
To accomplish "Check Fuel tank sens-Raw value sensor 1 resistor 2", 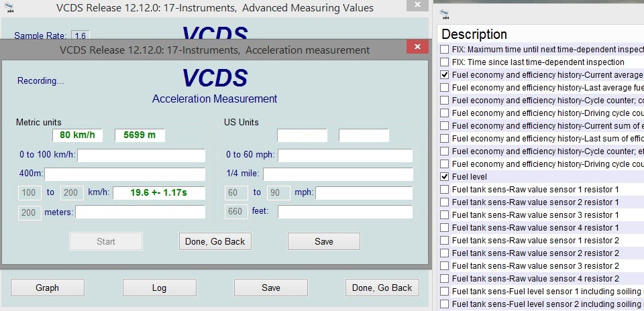I will tap(444, 241).
